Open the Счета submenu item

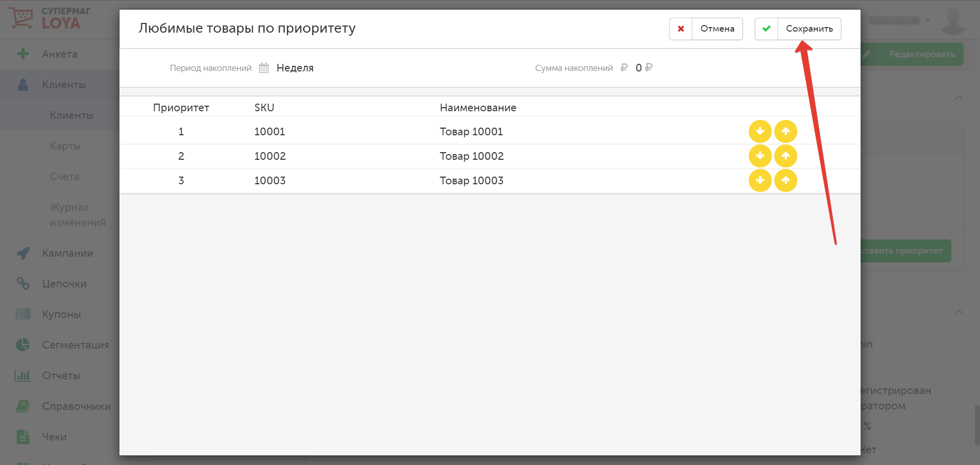click(64, 177)
